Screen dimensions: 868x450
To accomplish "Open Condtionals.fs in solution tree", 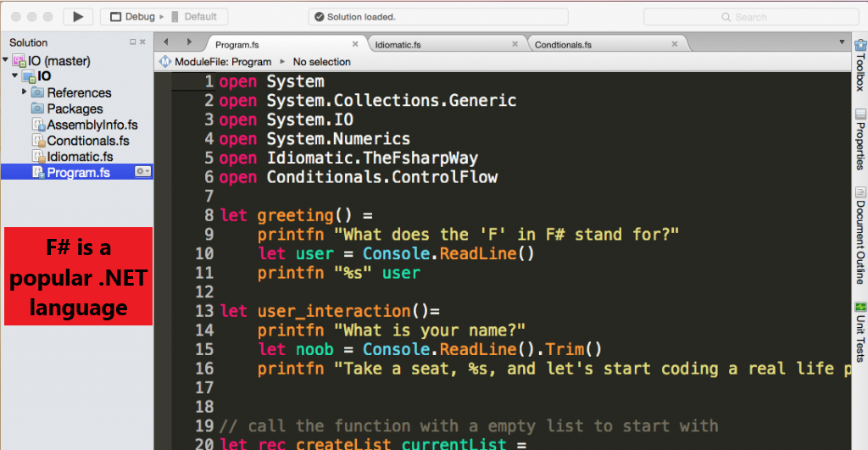I will (x=88, y=142).
